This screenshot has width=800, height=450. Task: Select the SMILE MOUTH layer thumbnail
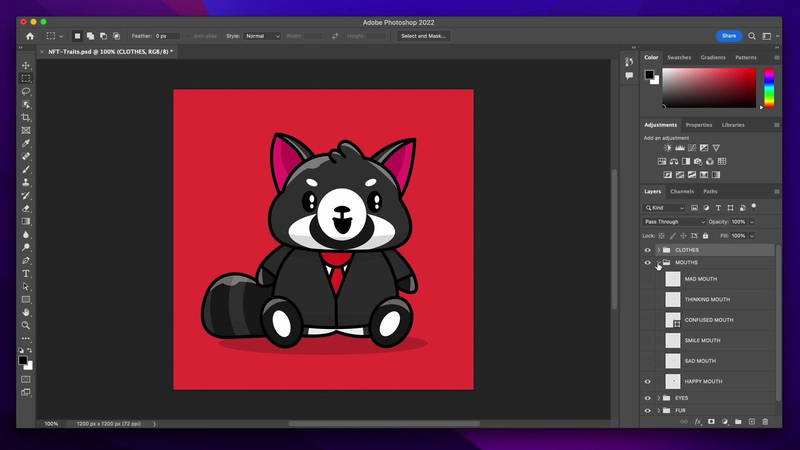pos(673,340)
